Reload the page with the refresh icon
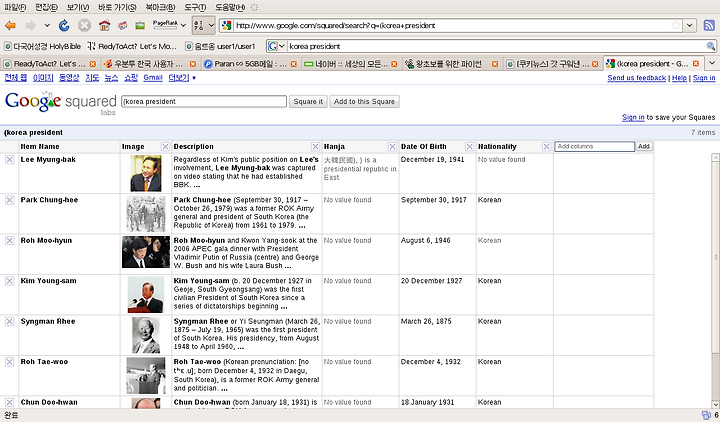The width and height of the screenshot is (720, 422). tap(64, 25)
